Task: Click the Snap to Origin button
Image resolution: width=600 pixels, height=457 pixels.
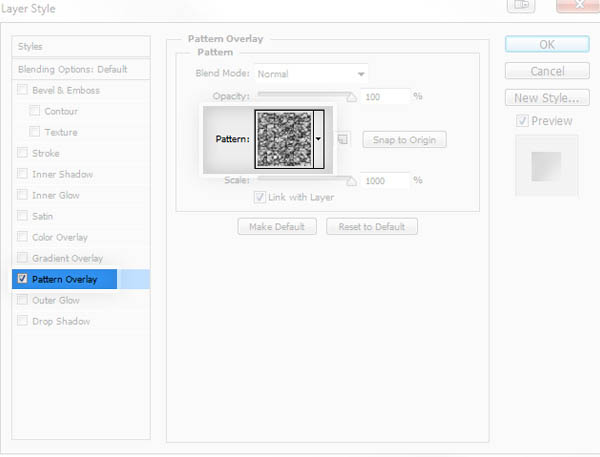Action: coord(404,139)
